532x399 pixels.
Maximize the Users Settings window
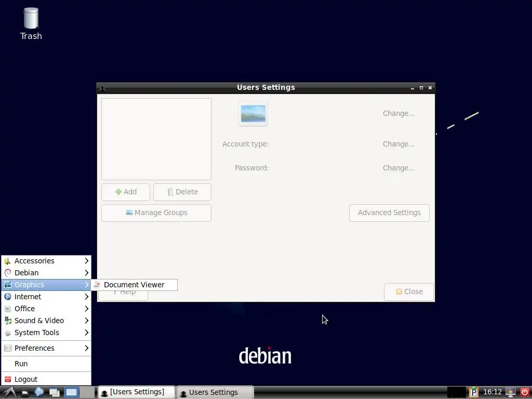[421, 88]
